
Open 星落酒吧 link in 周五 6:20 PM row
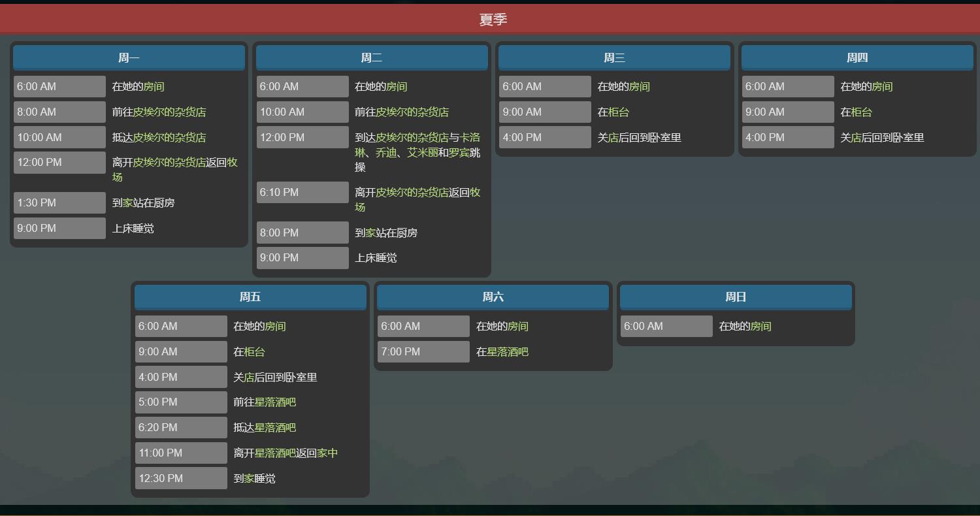[x=276, y=427]
